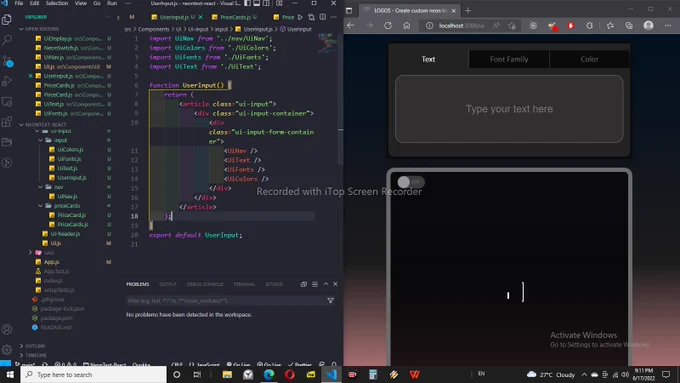Open the View menu
This screenshot has width=680, height=383.
click(x=81, y=3)
